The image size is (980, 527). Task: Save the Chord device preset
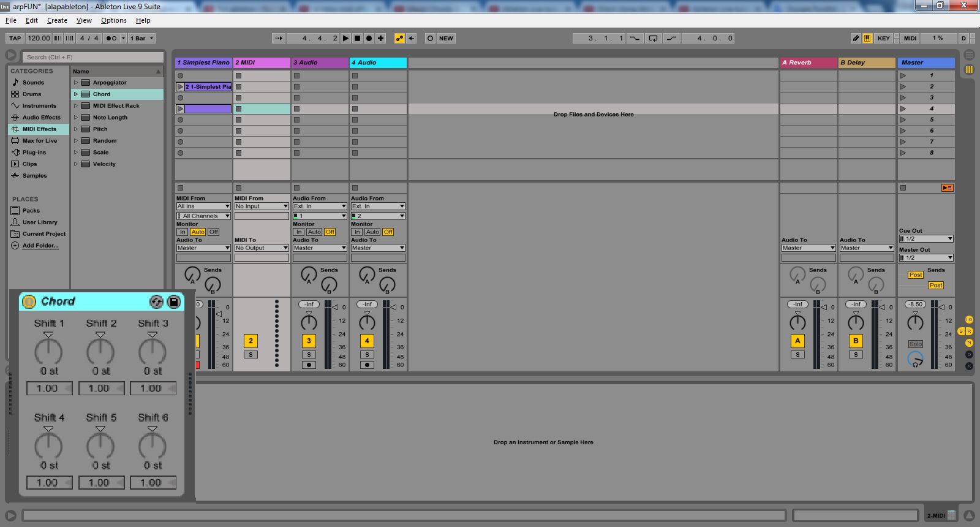[x=173, y=301]
